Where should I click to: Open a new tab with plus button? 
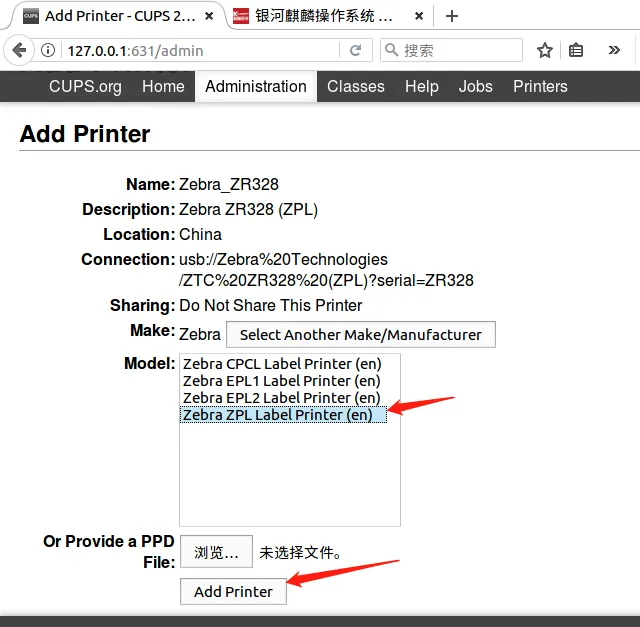pyautogui.click(x=452, y=16)
